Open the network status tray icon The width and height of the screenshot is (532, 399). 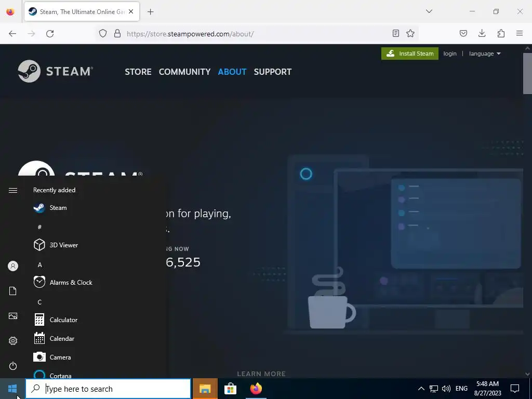[434, 389]
